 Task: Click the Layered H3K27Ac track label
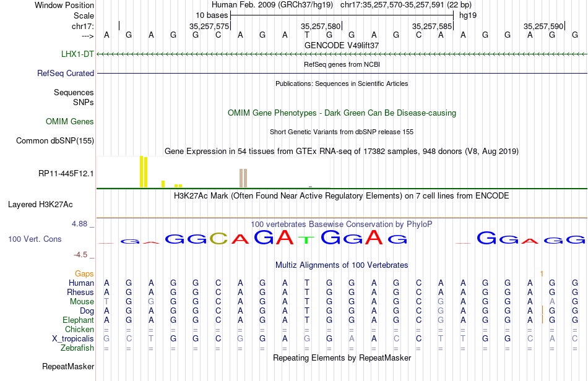[40, 204]
